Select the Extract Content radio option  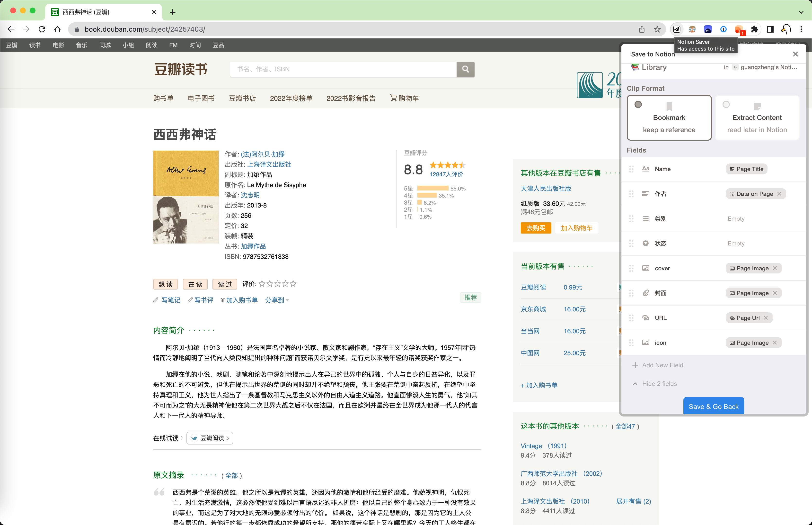coord(726,104)
